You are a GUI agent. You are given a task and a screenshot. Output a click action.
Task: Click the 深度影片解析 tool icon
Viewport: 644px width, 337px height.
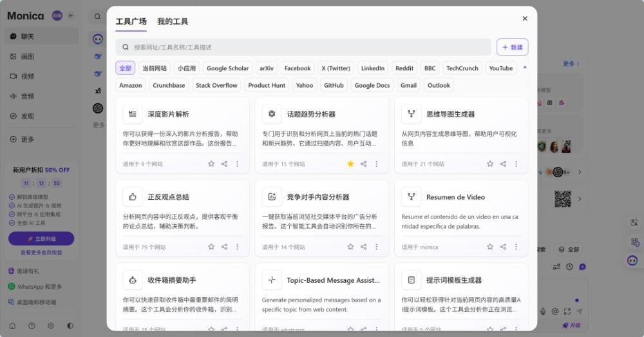132,114
